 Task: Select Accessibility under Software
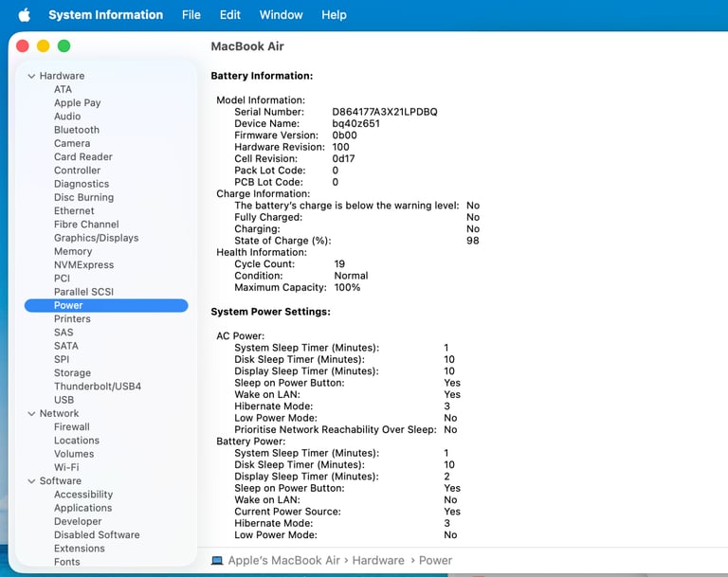pyautogui.click(x=83, y=495)
